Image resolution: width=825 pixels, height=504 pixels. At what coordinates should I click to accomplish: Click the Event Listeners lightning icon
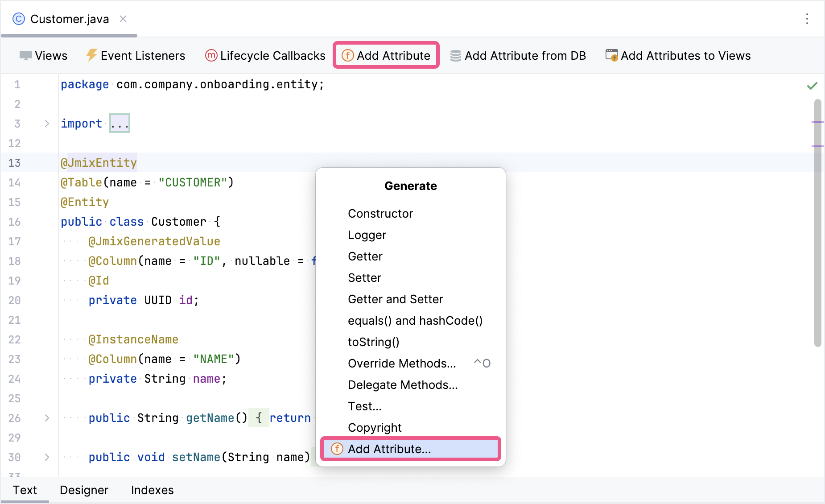[91, 55]
